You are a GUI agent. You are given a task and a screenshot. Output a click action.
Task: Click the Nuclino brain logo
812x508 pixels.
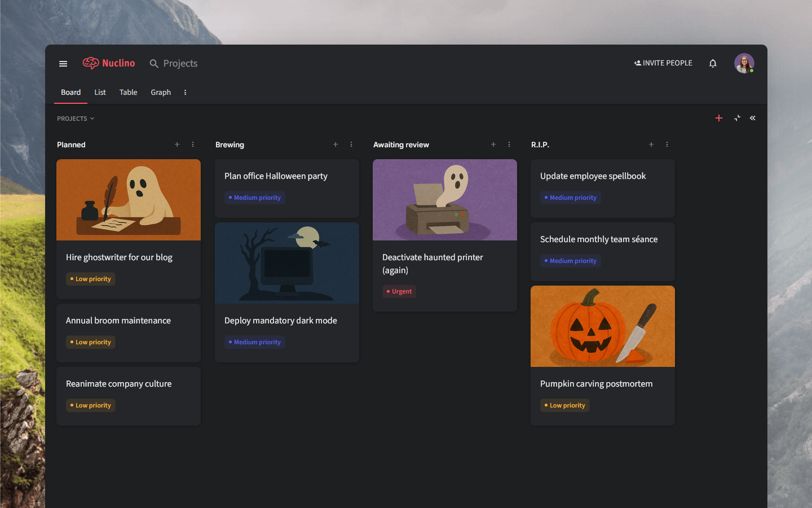click(91, 63)
